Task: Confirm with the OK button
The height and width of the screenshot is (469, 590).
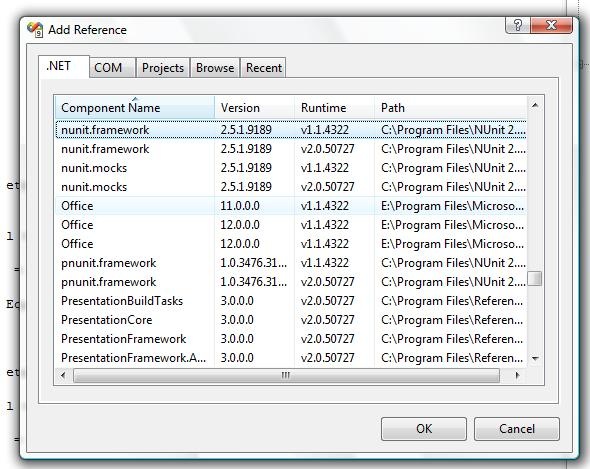Action: [424, 429]
